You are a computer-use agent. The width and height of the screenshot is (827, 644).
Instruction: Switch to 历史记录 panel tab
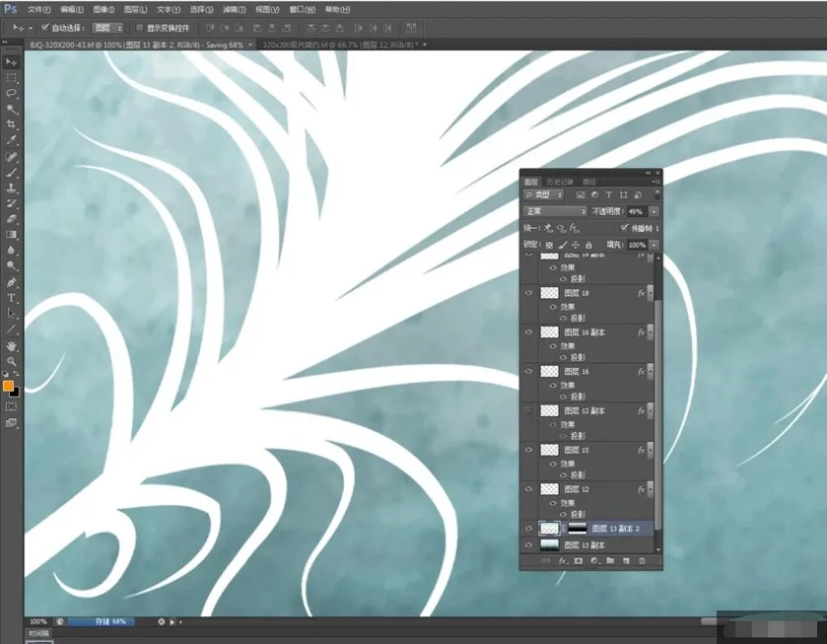560,182
